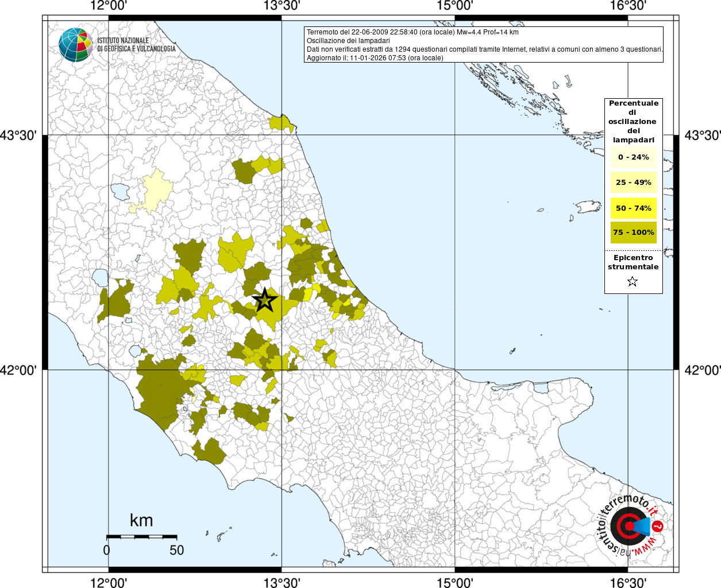721x588 pixels.
Task: Click the Istituto Nazionale di Geofisica text
Action: pyautogui.click(x=136, y=45)
